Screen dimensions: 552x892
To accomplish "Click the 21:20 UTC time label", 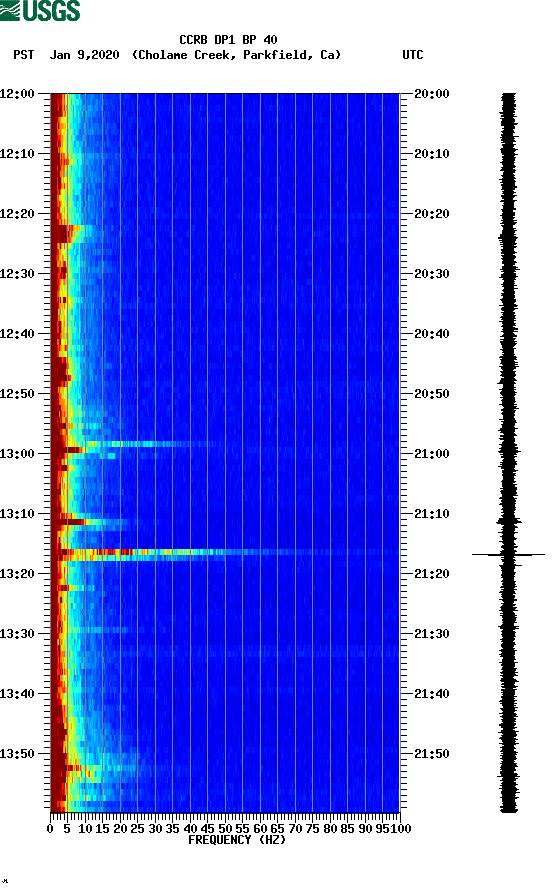I will tap(432, 573).
